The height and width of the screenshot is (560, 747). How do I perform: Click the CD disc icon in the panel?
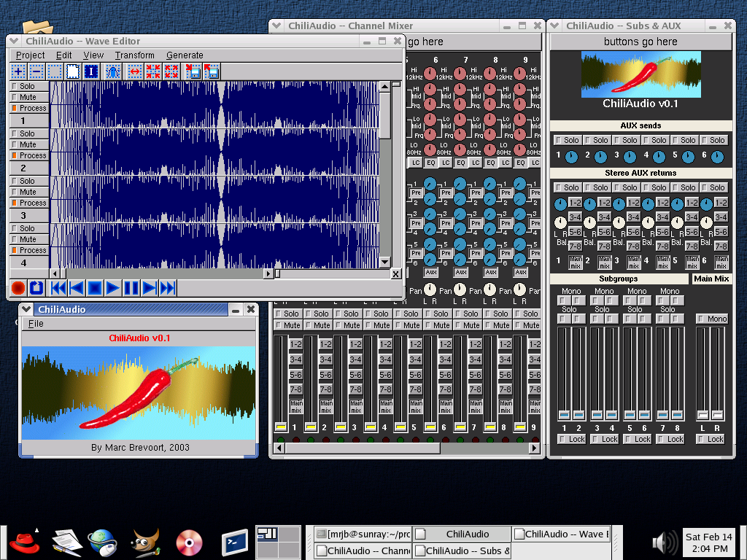pyautogui.click(x=189, y=542)
